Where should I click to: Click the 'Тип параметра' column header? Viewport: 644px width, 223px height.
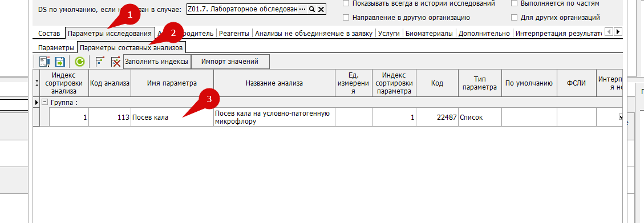pos(480,83)
